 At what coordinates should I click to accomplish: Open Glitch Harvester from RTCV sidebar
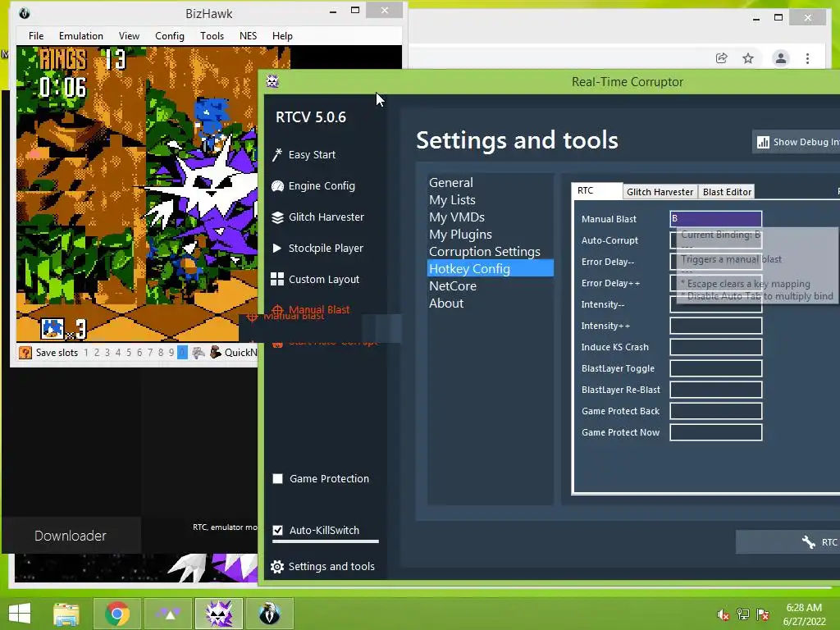coord(317,217)
